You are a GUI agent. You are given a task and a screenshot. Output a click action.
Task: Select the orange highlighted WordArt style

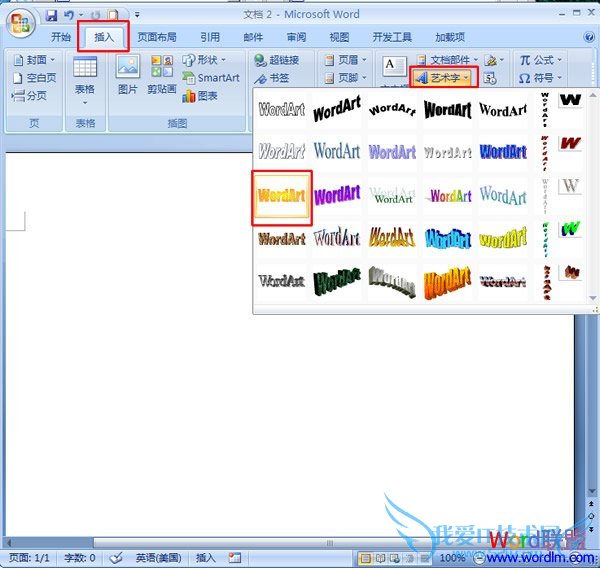[x=281, y=196]
